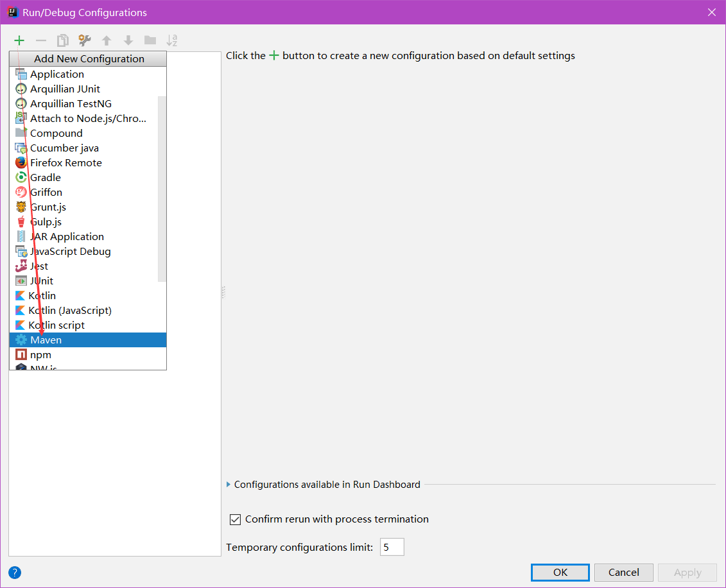Select npm configuration entry
The image size is (726, 588).
[x=87, y=354]
